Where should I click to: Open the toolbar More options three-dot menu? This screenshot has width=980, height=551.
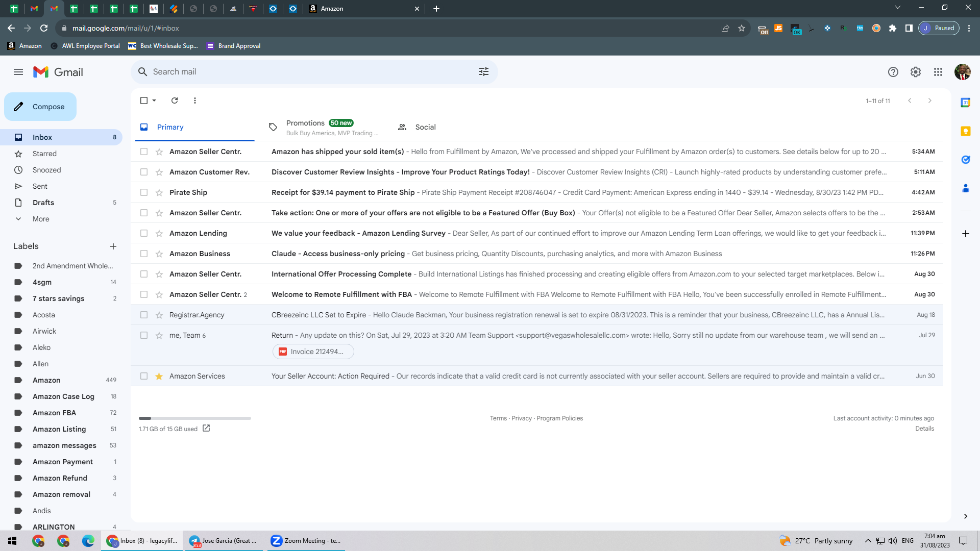[x=195, y=101]
